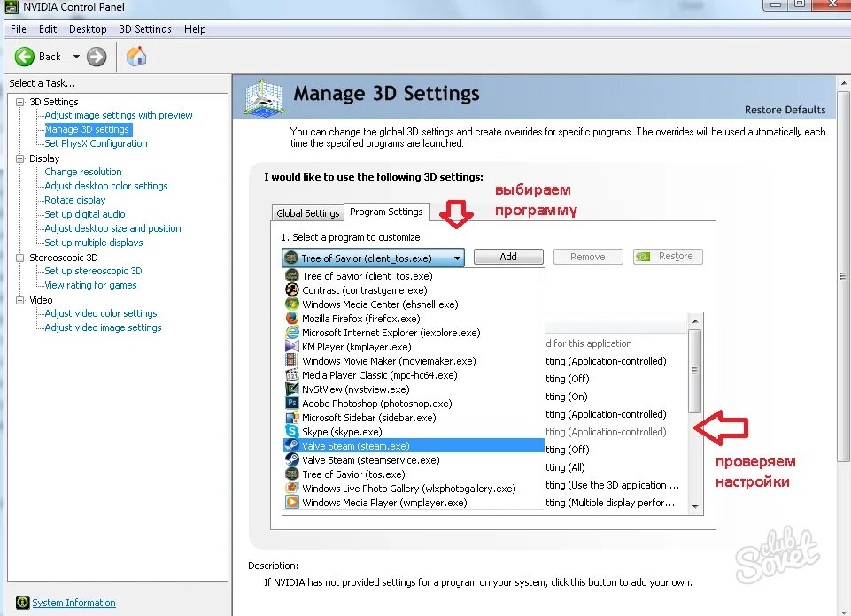Viewport: 851px width, 616px height.
Task: Select Adjust image settings with preview
Action: [x=119, y=115]
